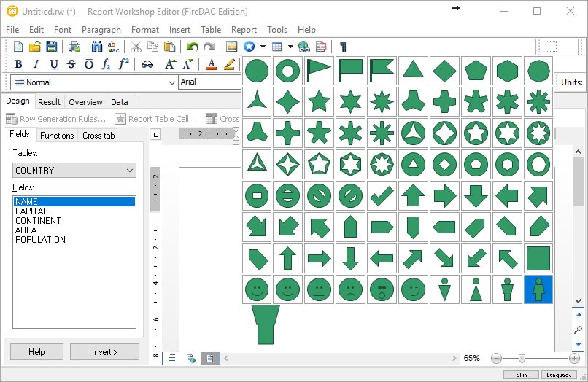
Task: Select the five-point star shape
Action: click(319, 101)
